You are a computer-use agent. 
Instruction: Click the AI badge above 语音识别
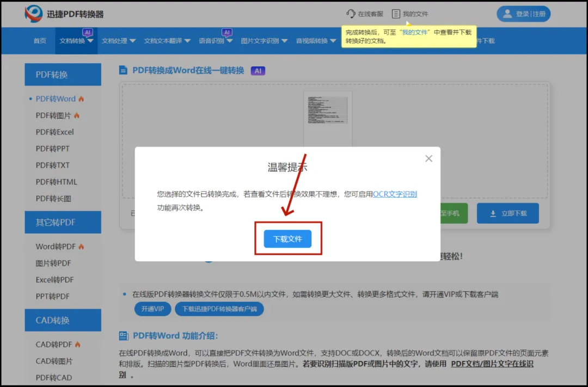pyautogui.click(x=227, y=32)
